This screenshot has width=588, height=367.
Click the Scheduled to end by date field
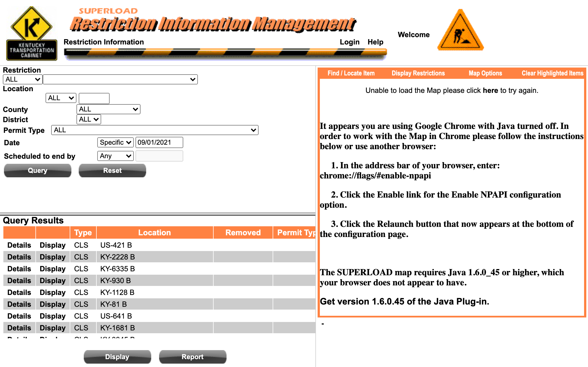tap(159, 156)
